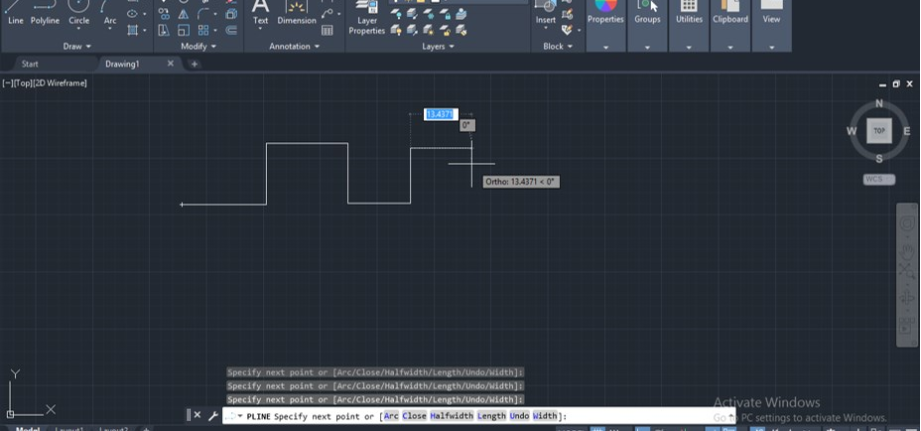Activate the Mirror tool
921x431 pixels.
183,14
